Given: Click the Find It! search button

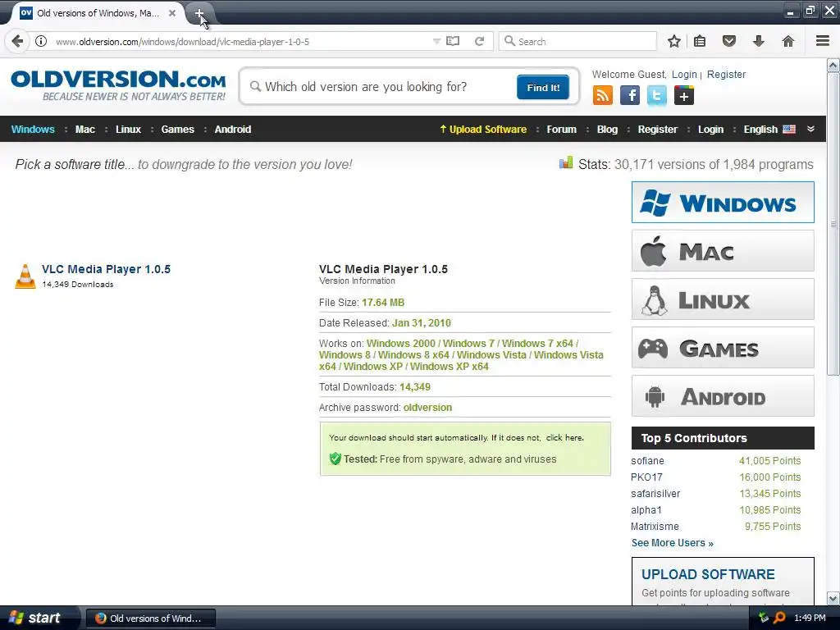Looking at the screenshot, I should 543,87.
